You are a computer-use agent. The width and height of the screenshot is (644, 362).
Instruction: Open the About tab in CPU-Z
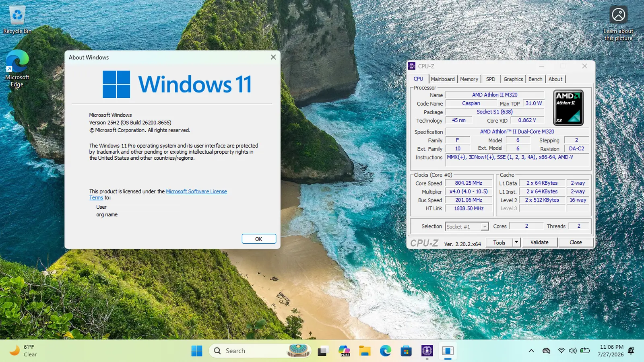(x=555, y=79)
